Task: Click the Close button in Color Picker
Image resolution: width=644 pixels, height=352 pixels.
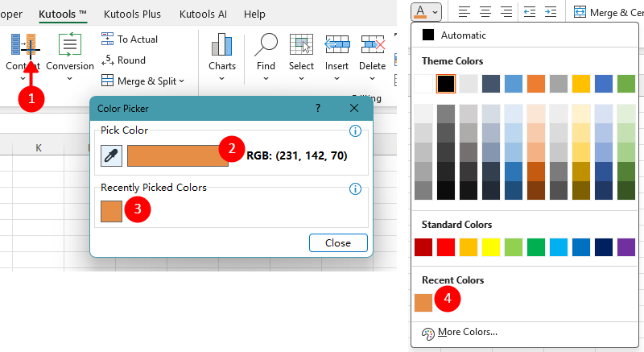Action: [x=338, y=242]
